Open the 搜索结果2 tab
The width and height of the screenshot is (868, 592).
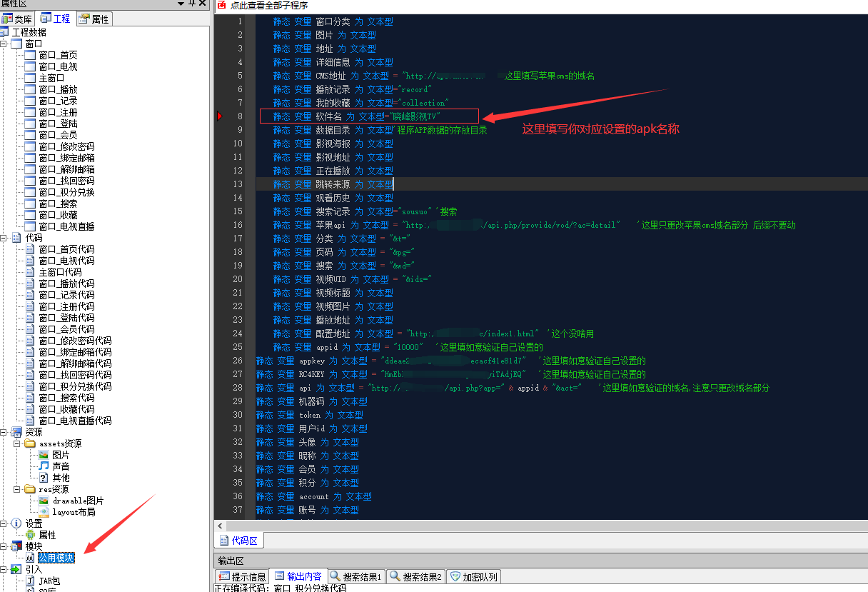coord(415,576)
